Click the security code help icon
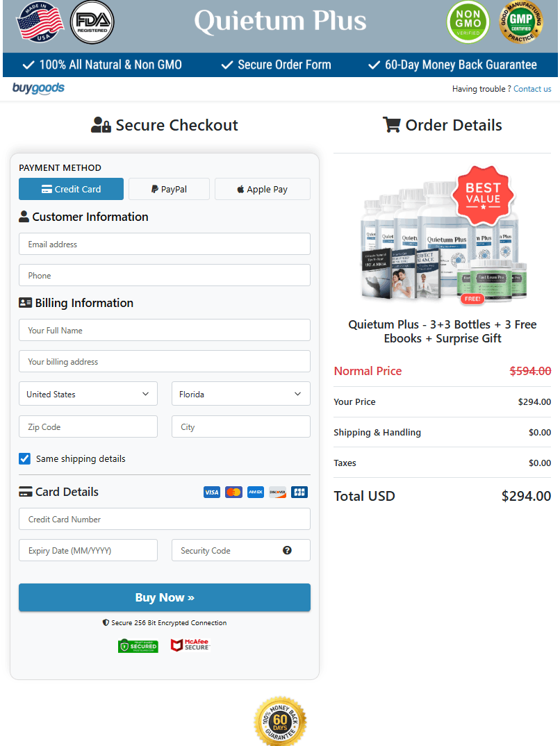 (287, 550)
